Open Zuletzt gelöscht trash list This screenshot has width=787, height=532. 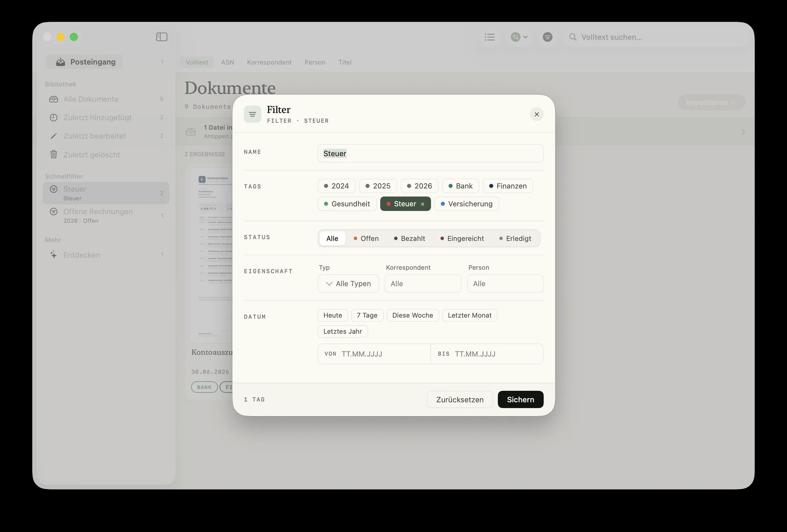click(106, 155)
